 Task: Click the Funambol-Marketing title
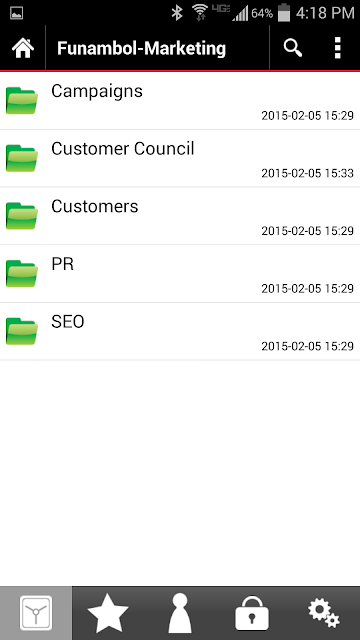[141, 48]
